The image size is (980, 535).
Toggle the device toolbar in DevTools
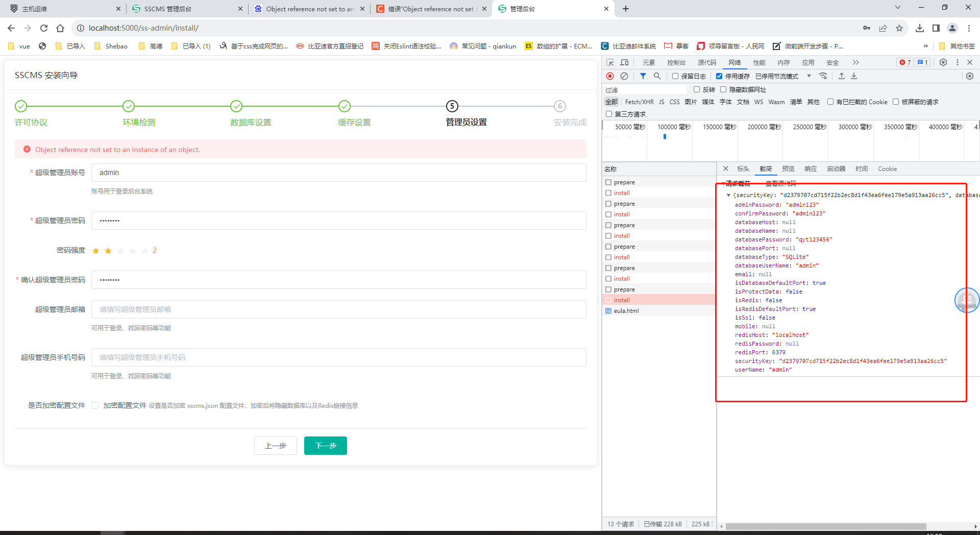pos(624,62)
